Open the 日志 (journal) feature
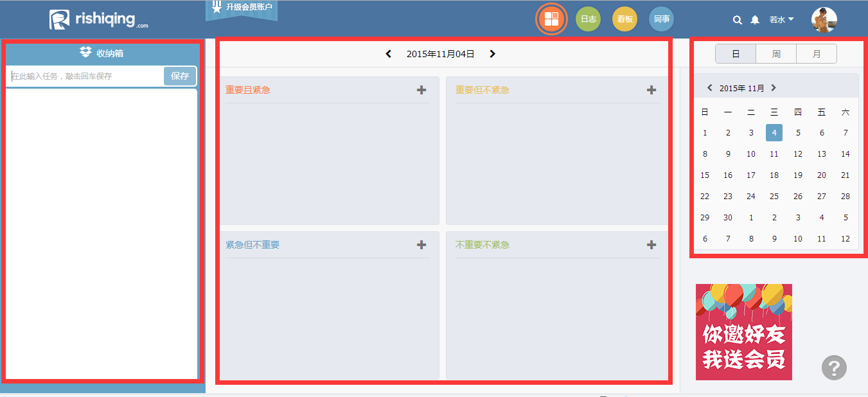Screen dimensions: 868x397 click(588, 19)
